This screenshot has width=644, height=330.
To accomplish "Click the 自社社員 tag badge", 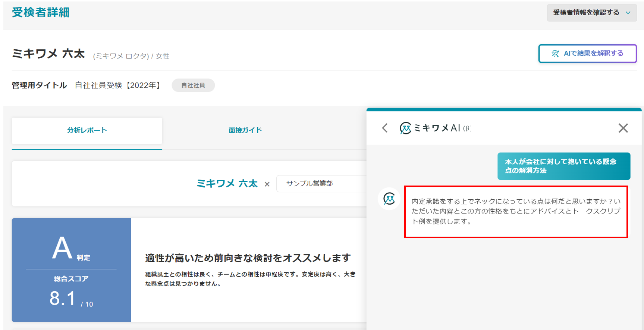I will [x=193, y=85].
